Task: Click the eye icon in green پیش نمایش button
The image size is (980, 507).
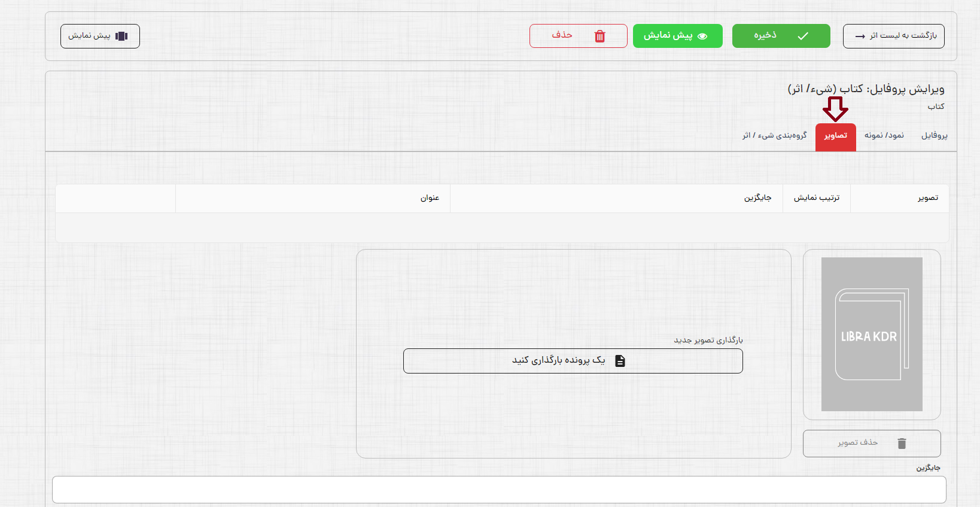Action: (x=702, y=37)
